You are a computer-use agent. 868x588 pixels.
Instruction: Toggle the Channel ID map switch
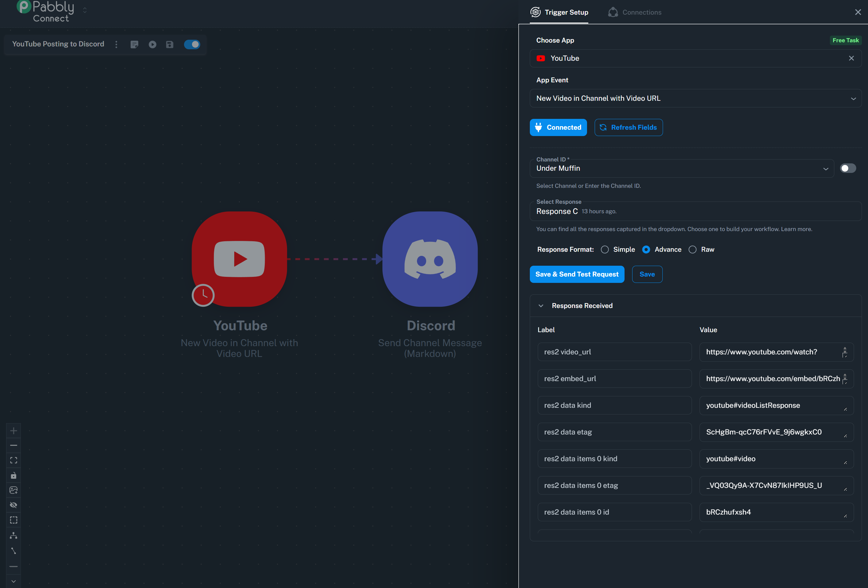coord(848,168)
